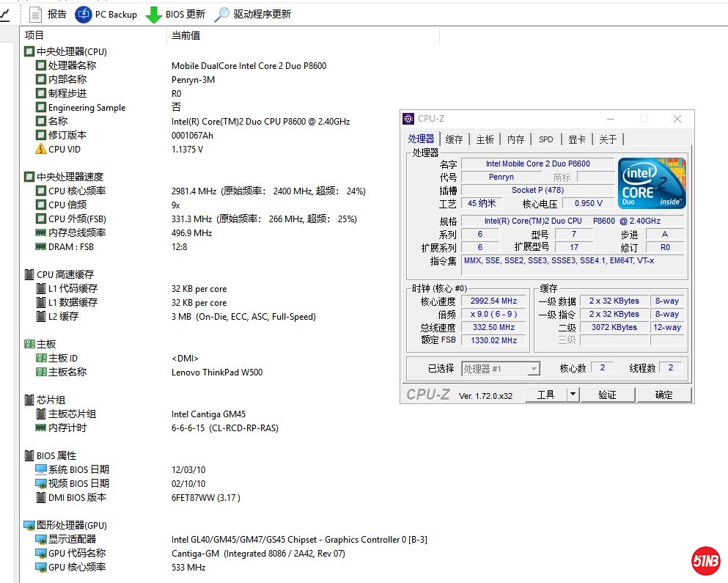Click the value 6FET87WW (3.17 )
Image resolution: width=728 pixels, height=583 pixels.
206,497
